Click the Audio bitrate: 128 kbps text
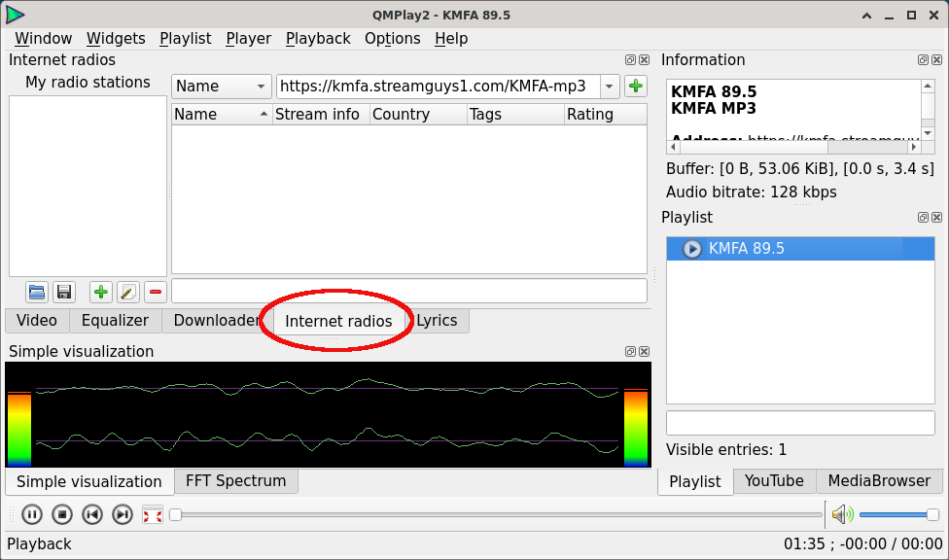This screenshot has height=560, width=949. tap(751, 192)
